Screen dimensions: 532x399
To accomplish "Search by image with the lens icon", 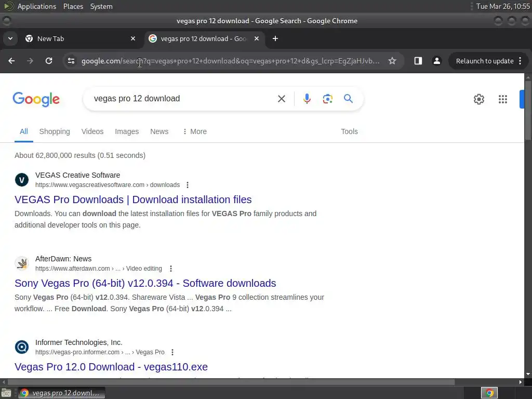I will [327, 99].
